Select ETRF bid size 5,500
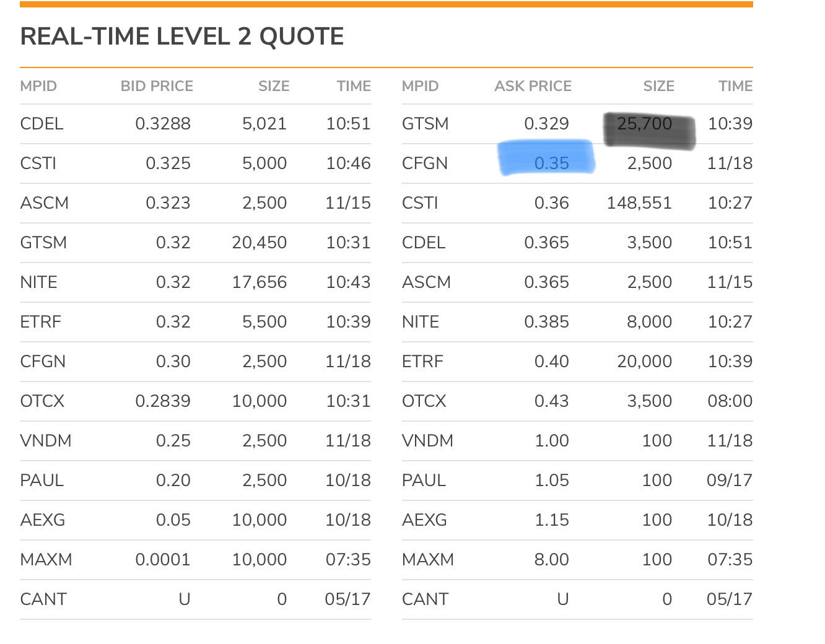The image size is (825, 644). [x=264, y=322]
